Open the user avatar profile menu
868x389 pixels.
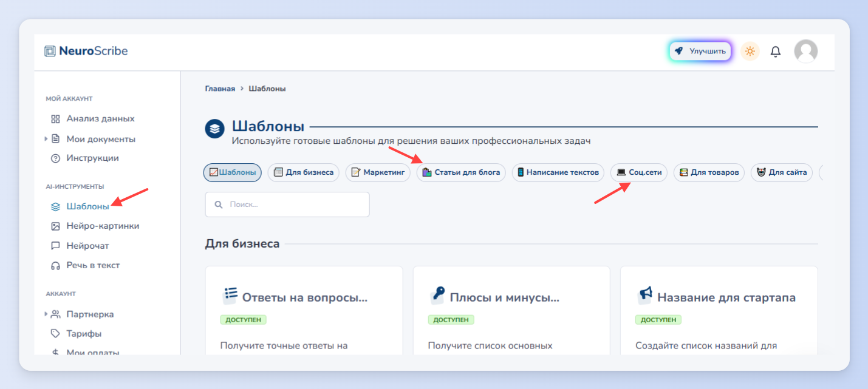[x=805, y=52]
